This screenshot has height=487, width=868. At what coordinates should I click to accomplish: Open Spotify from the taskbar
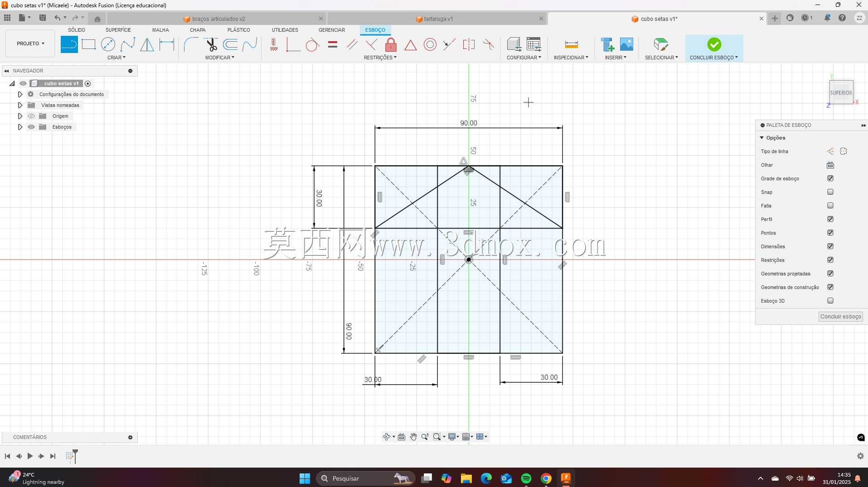526,478
